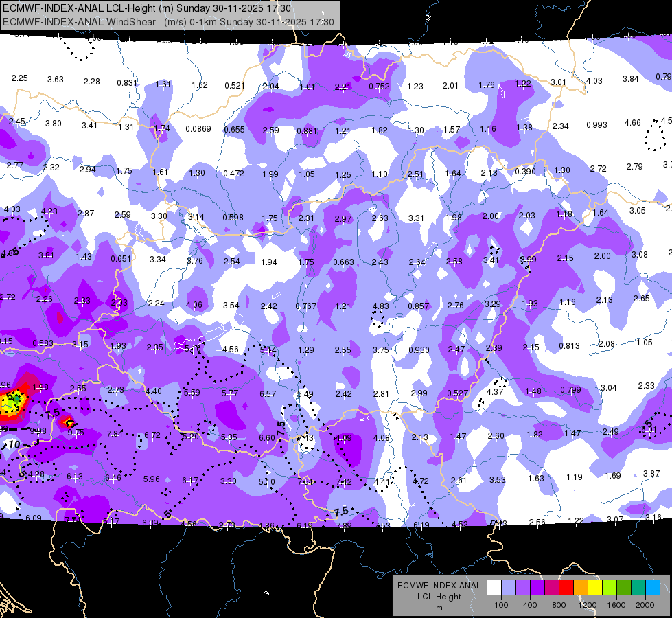Click the wind shear value 0.799
This screenshot has width=672, height=618.
(x=570, y=390)
